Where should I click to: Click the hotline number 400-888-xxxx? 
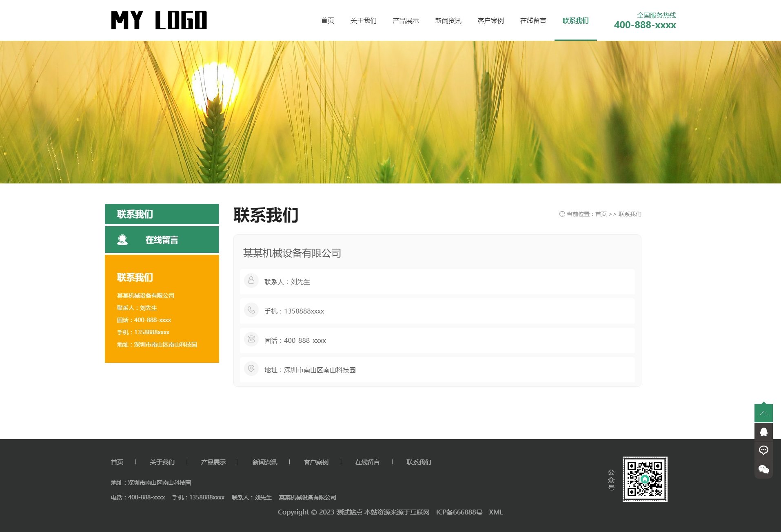[x=645, y=25]
